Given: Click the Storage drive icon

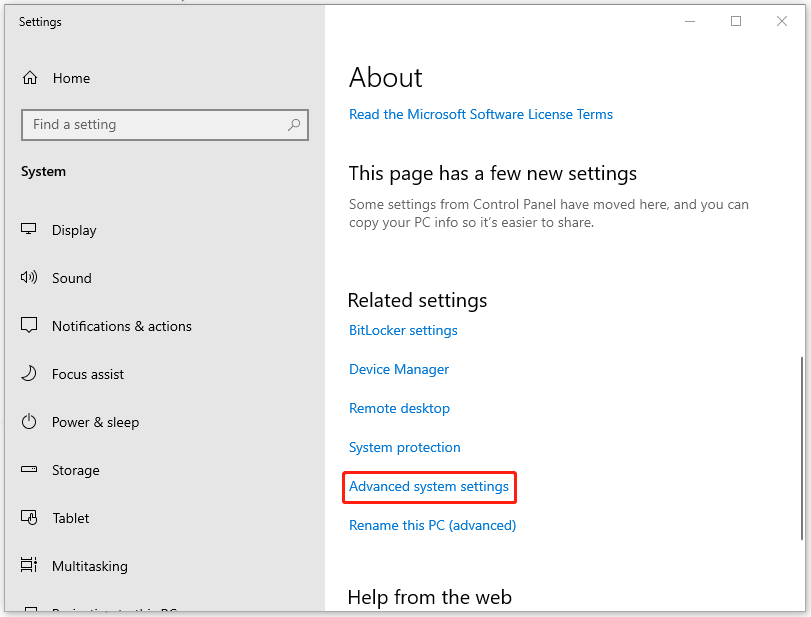Looking at the screenshot, I should click(x=29, y=470).
